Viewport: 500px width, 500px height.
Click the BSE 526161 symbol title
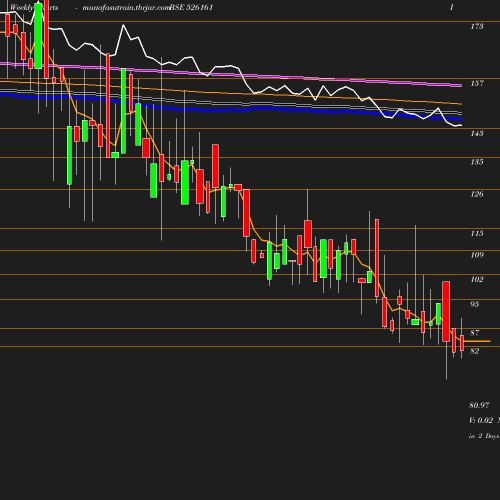[x=191, y=7]
